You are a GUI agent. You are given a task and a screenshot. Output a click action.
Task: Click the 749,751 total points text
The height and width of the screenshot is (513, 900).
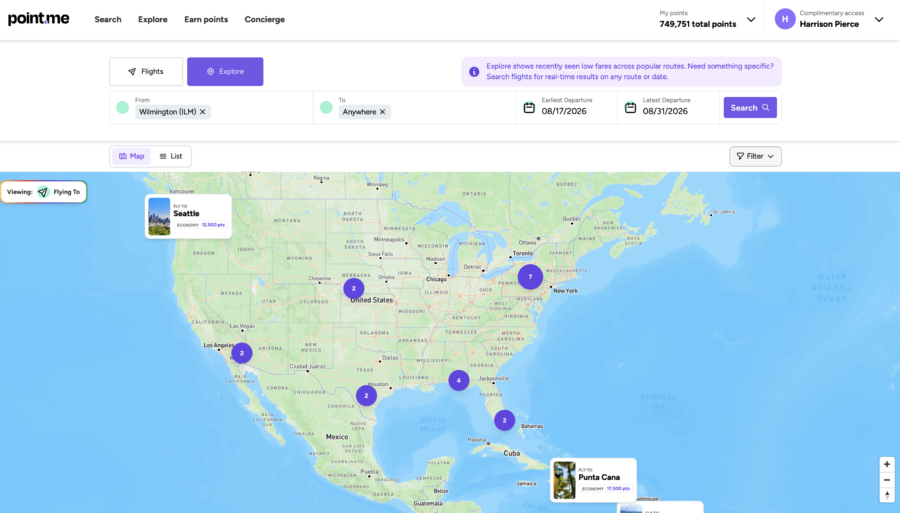(x=697, y=24)
